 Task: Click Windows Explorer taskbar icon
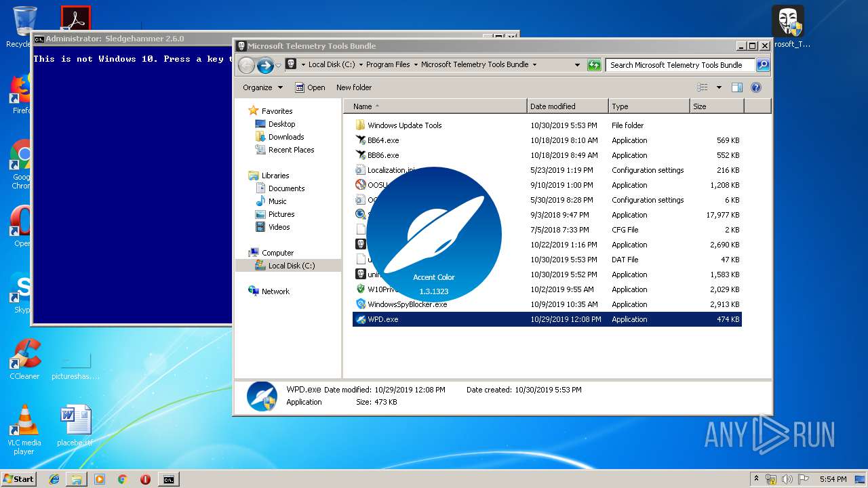[77, 479]
